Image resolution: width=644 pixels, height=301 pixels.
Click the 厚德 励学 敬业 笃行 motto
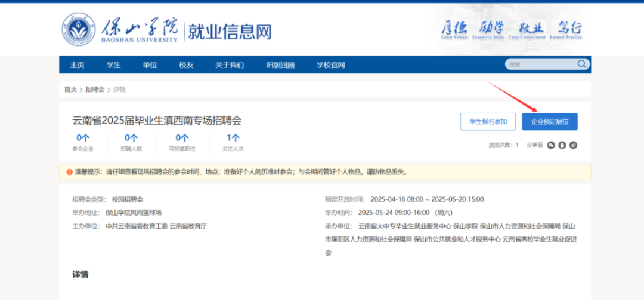coord(512,30)
